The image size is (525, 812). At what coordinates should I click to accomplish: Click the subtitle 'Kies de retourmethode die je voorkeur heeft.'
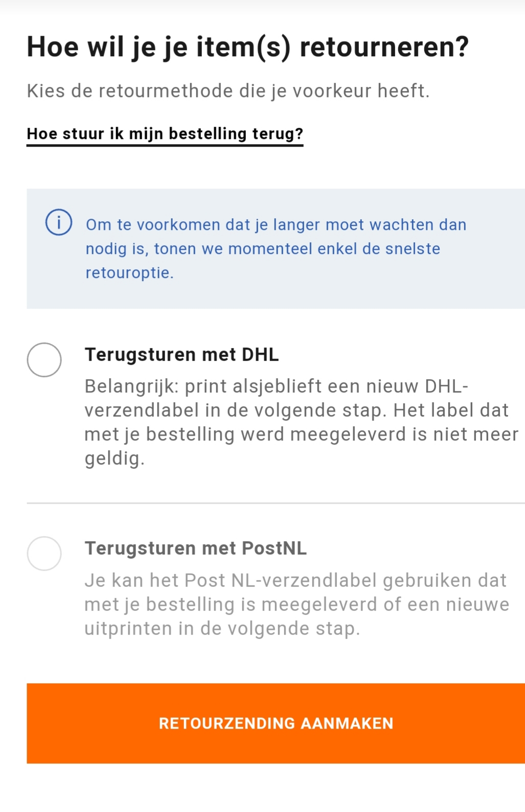(x=228, y=91)
